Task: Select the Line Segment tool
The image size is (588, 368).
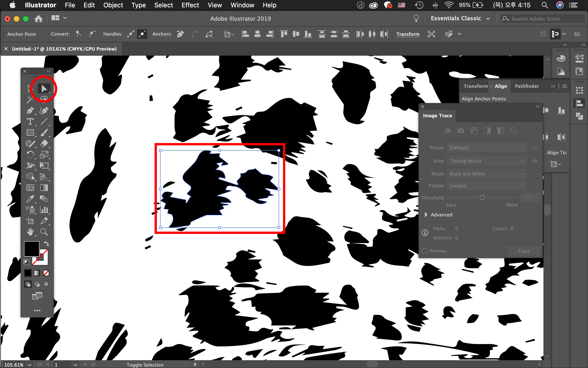Action: click(44, 121)
